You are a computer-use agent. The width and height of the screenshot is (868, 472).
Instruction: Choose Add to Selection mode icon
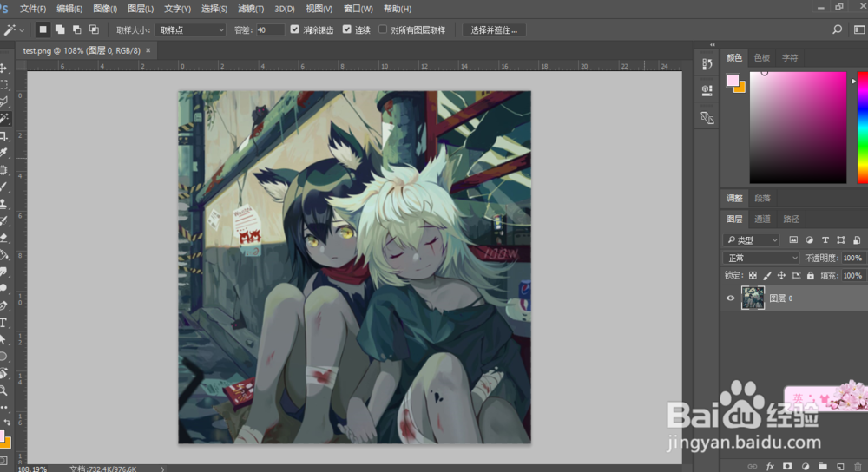click(x=60, y=29)
